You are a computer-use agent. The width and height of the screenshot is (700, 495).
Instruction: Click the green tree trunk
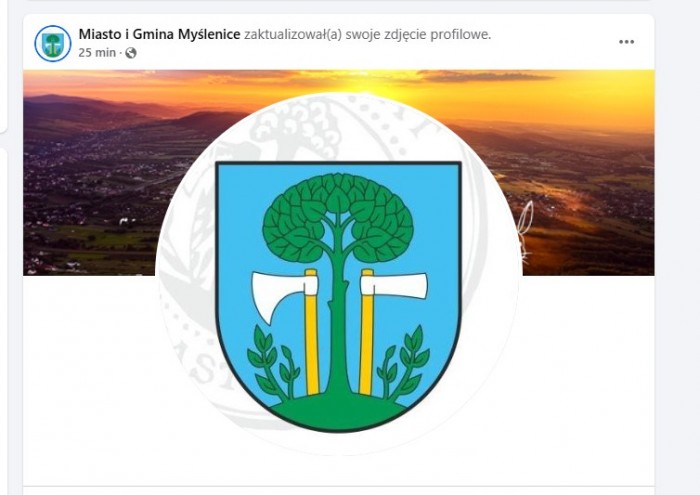point(338,321)
